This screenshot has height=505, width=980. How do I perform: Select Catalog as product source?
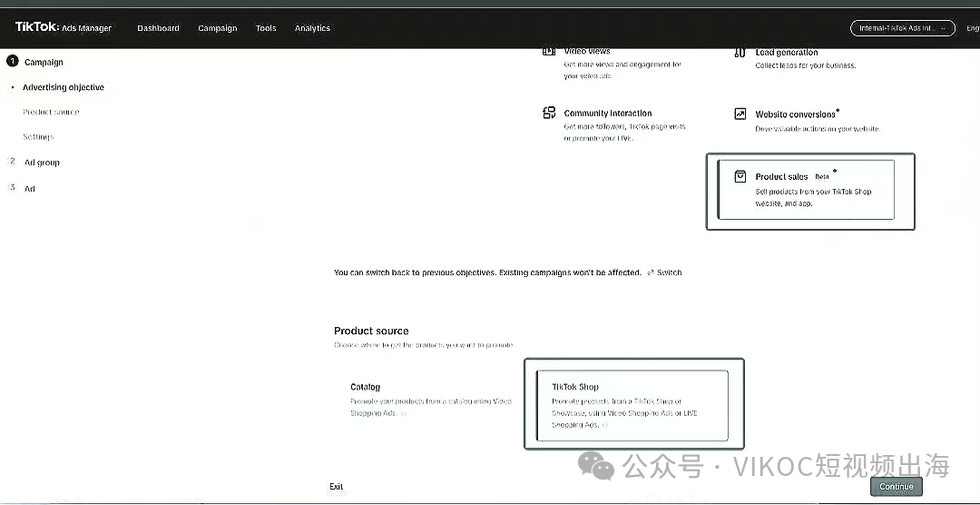coord(431,400)
